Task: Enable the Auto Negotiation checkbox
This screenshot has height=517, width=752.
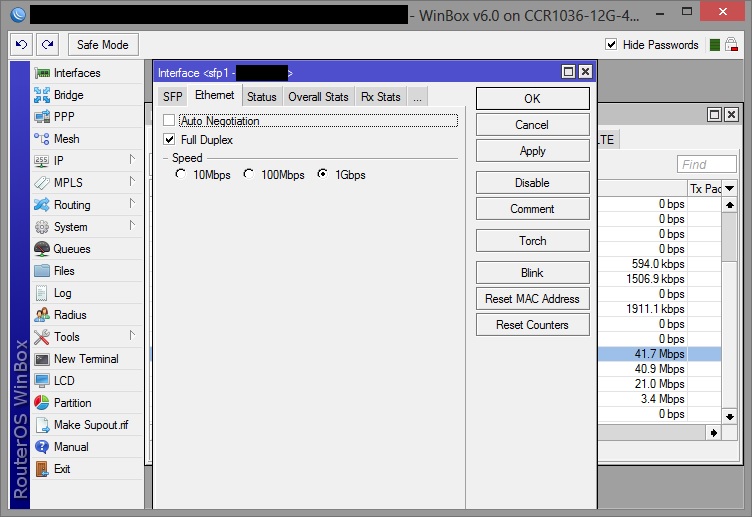Action: tap(169, 120)
